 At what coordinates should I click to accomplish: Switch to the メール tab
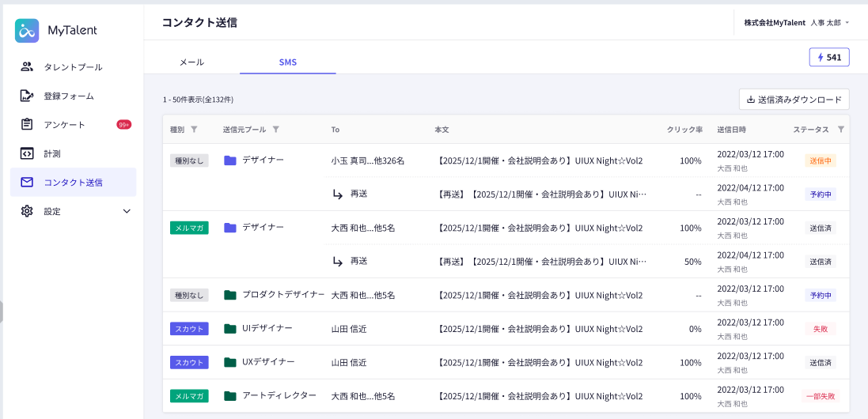191,62
